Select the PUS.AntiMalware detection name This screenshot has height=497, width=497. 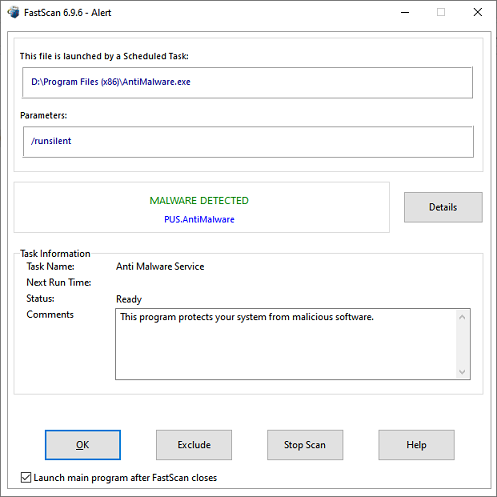click(x=199, y=219)
